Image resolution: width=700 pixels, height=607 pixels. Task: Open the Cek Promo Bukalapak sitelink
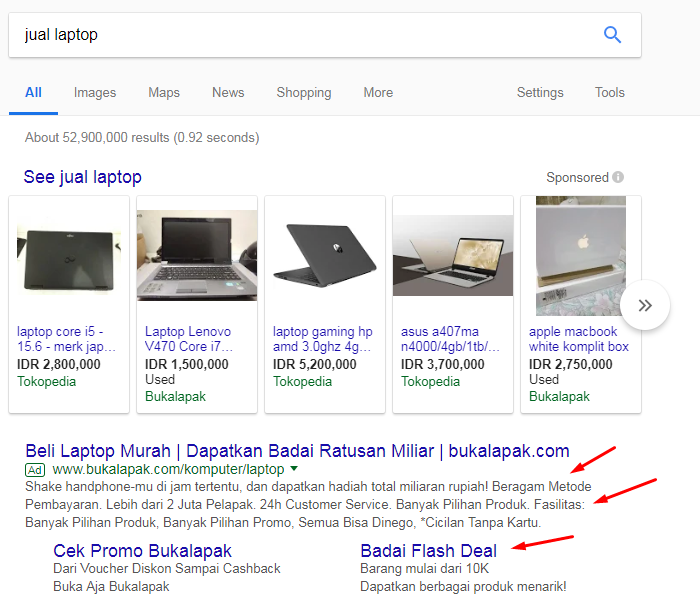tap(142, 551)
